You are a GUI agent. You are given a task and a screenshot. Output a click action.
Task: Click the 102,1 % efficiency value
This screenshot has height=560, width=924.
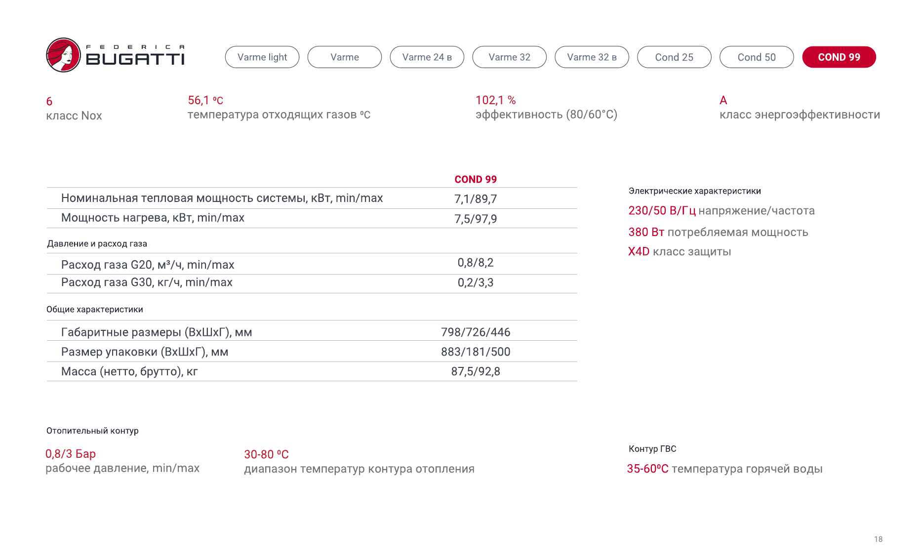(495, 100)
